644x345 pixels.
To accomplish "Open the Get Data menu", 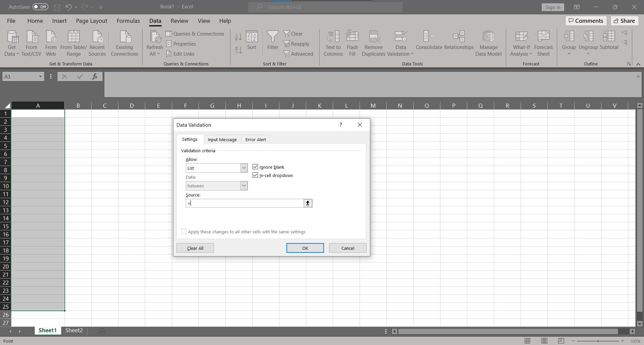I will tap(12, 44).
